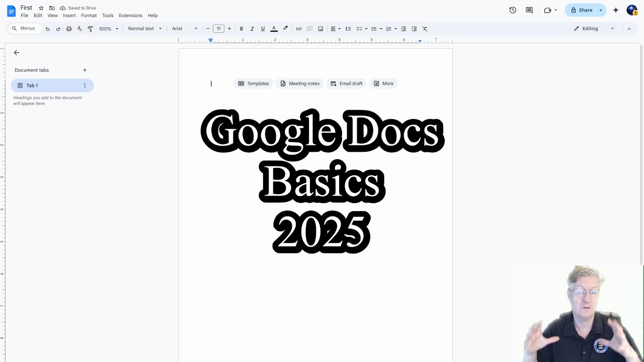Star the document named First

(41, 8)
